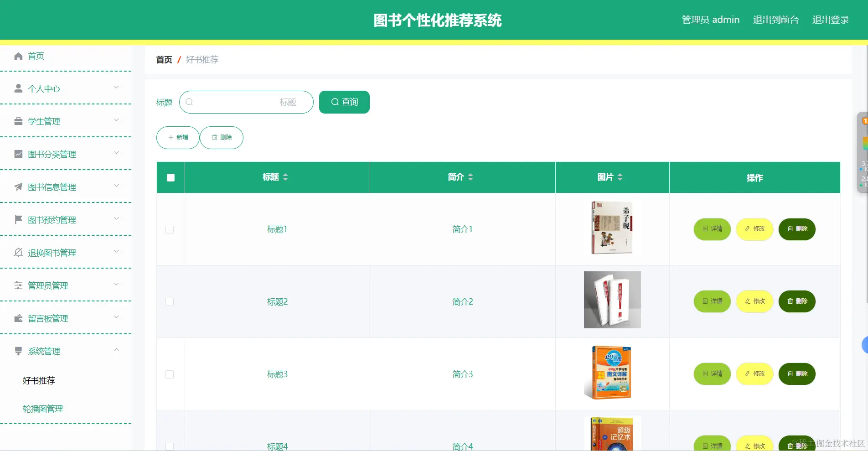Click the flag icon beside 图书预约管理
This screenshot has width=868, height=451.
(18, 220)
